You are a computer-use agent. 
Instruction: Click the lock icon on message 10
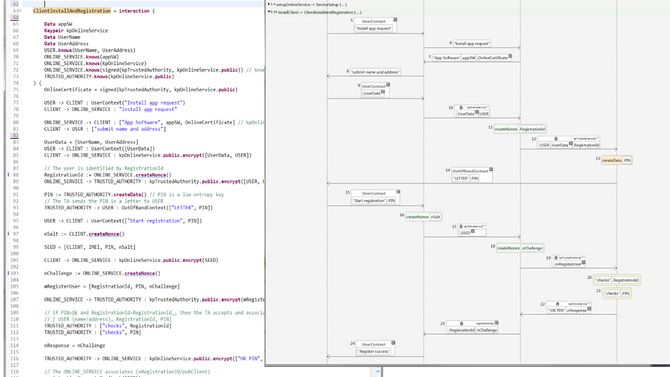point(461,108)
